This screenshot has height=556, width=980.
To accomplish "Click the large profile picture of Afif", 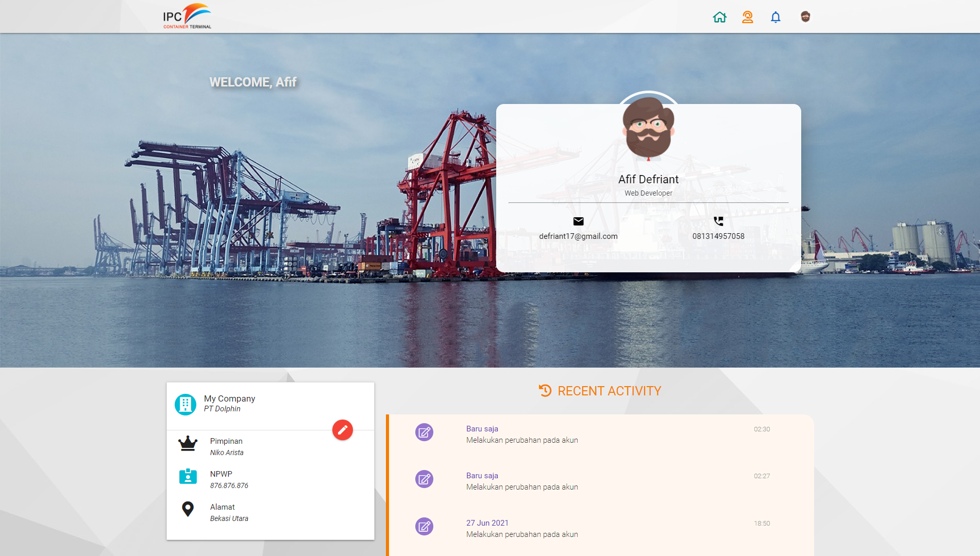I will 648,127.
